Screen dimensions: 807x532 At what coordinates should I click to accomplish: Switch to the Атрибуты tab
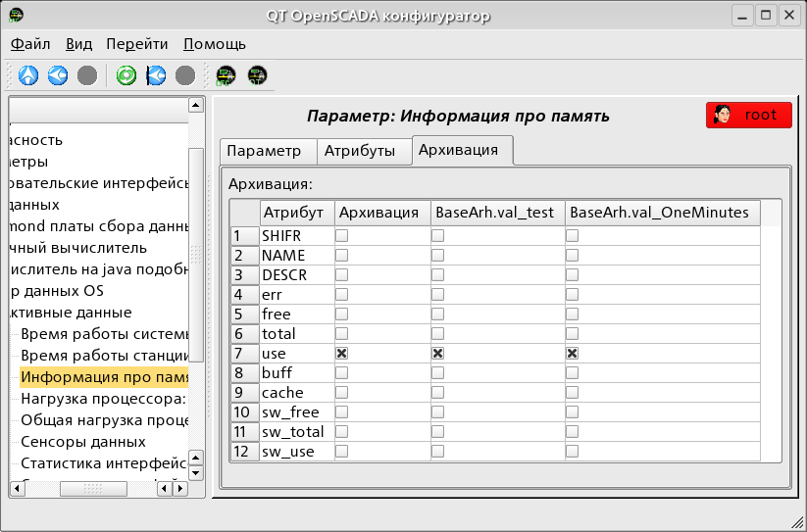360,151
